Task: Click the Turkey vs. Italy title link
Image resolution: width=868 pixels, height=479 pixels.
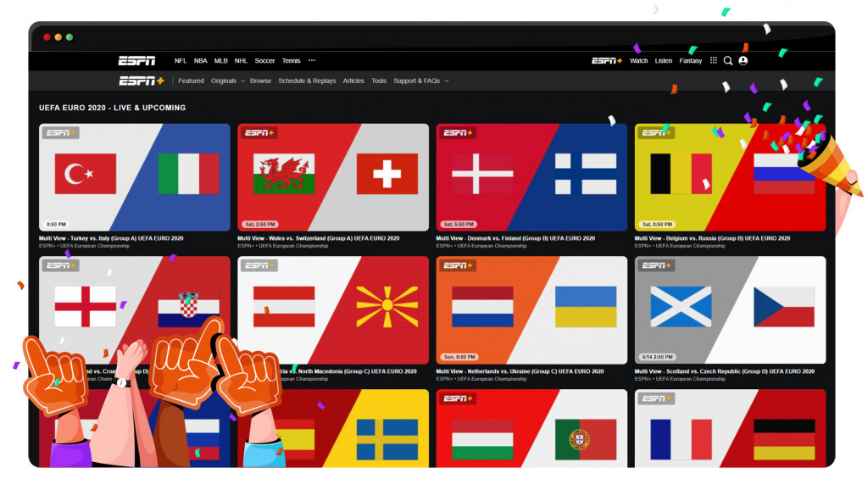Action: click(x=111, y=239)
